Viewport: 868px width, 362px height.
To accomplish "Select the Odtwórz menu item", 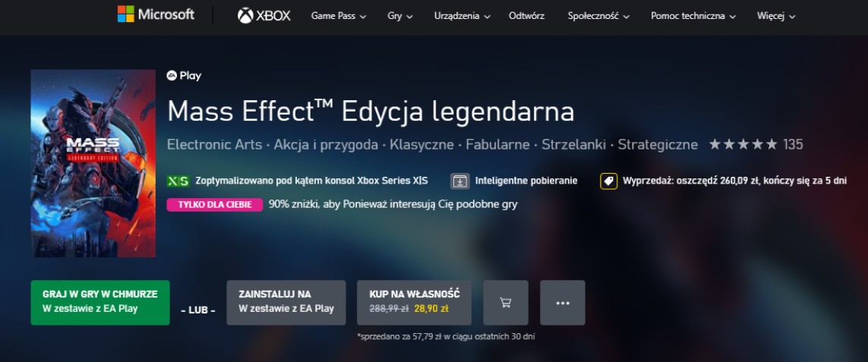I will coord(526,16).
